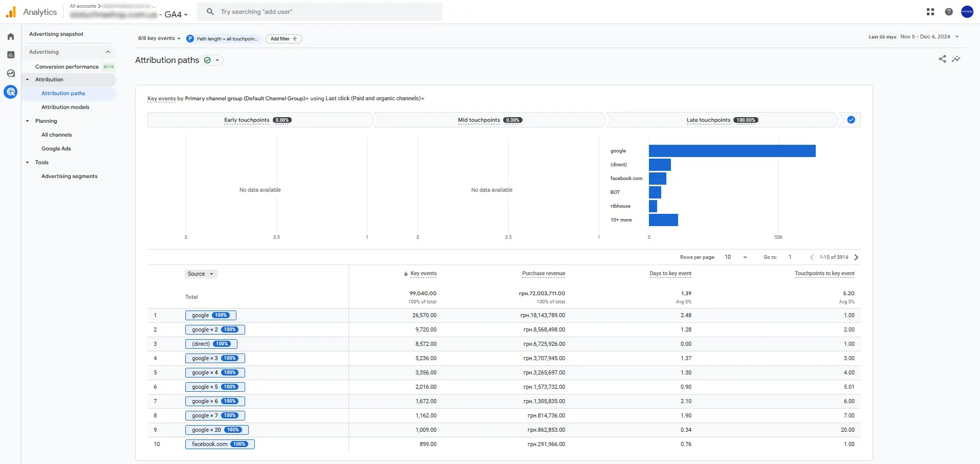This screenshot has width=980, height=464.
Task: Select the Advertising target icon
Action: coord(11,92)
